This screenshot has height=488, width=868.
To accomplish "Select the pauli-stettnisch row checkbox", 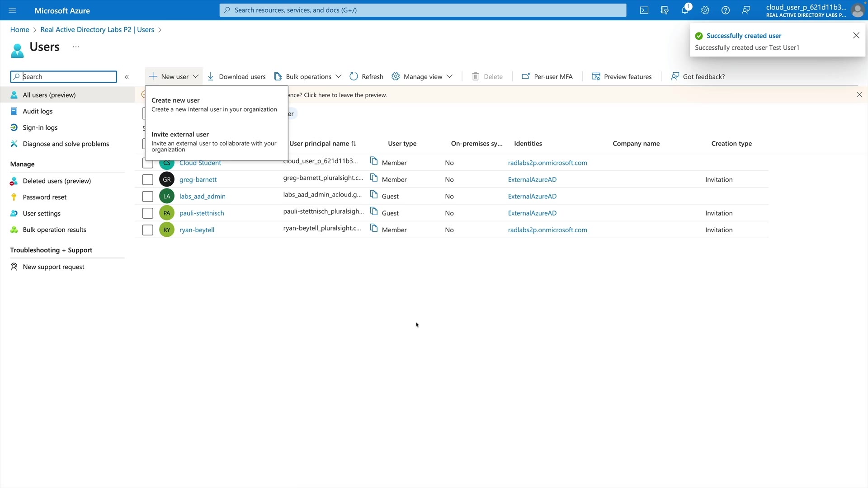I will pos(147,213).
